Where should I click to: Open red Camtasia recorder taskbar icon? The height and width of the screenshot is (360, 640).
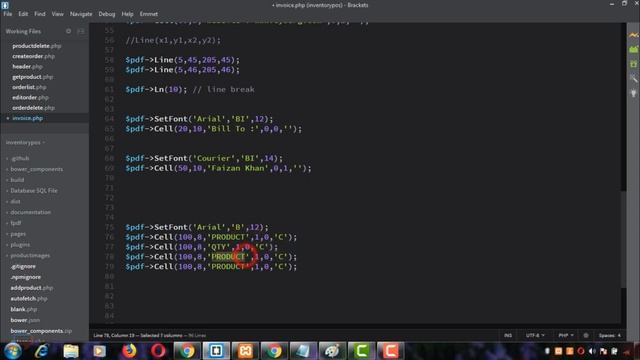click(x=390, y=351)
